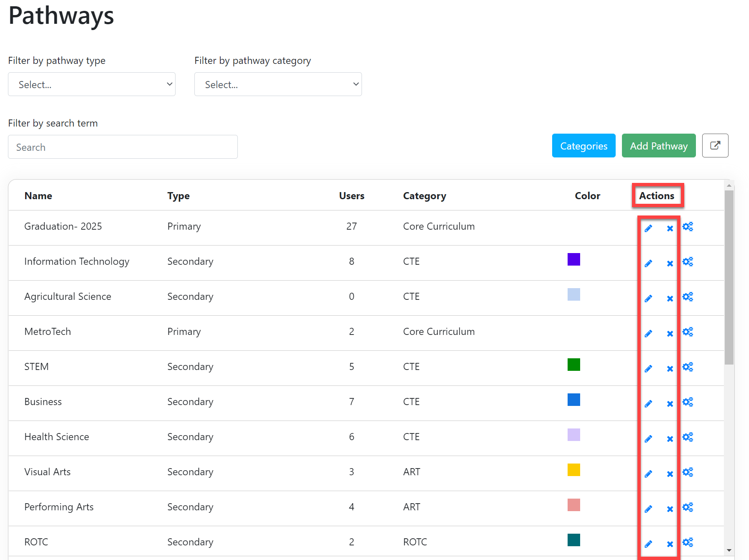749x560 pixels.
Task: Select the 'Information Technology' name cell
Action: [x=77, y=261]
